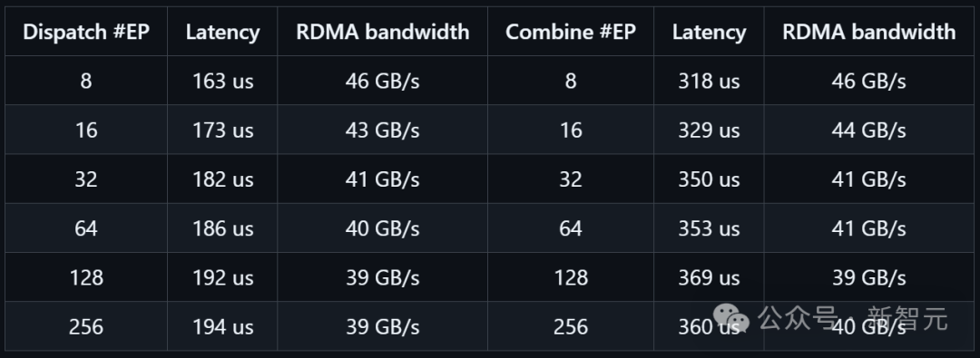The image size is (980, 358).
Task: Click the Dispatch #EP cell showing 128
Action: [86, 277]
